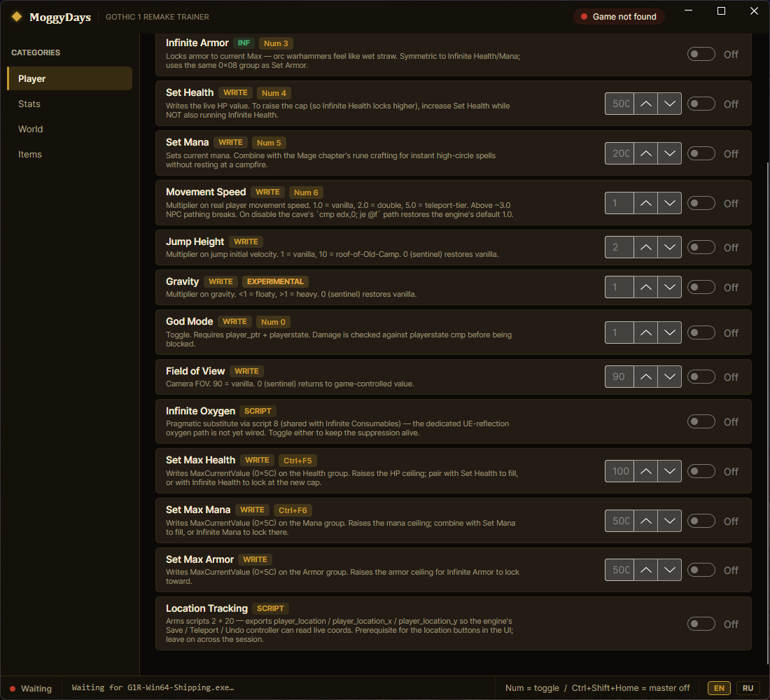The image size is (770, 700).
Task: Click the INF tag on Infinite Armor
Action: click(244, 43)
